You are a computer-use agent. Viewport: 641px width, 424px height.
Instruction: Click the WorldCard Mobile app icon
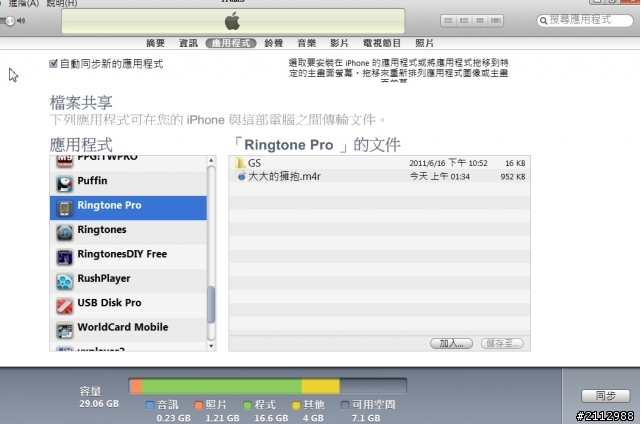point(65,330)
